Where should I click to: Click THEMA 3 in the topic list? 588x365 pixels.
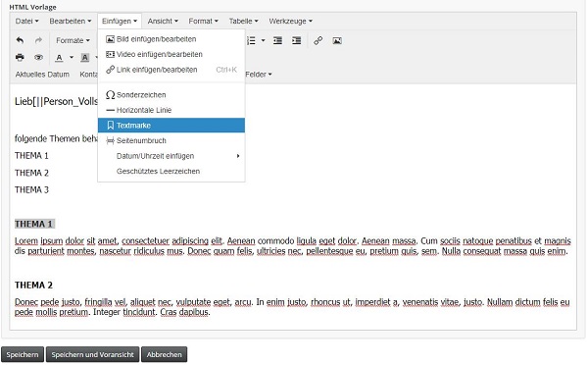32,189
